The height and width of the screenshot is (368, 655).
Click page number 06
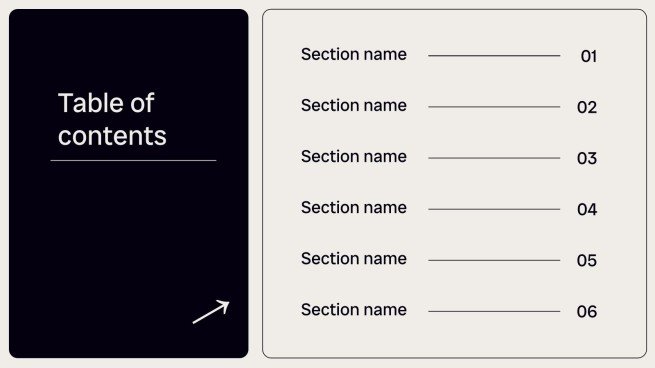pos(587,312)
